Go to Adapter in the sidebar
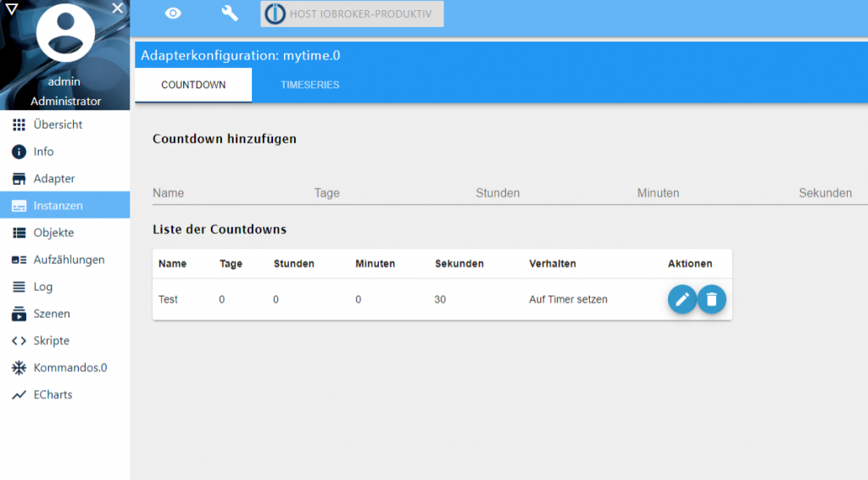The width and height of the screenshot is (868, 480). click(x=54, y=179)
